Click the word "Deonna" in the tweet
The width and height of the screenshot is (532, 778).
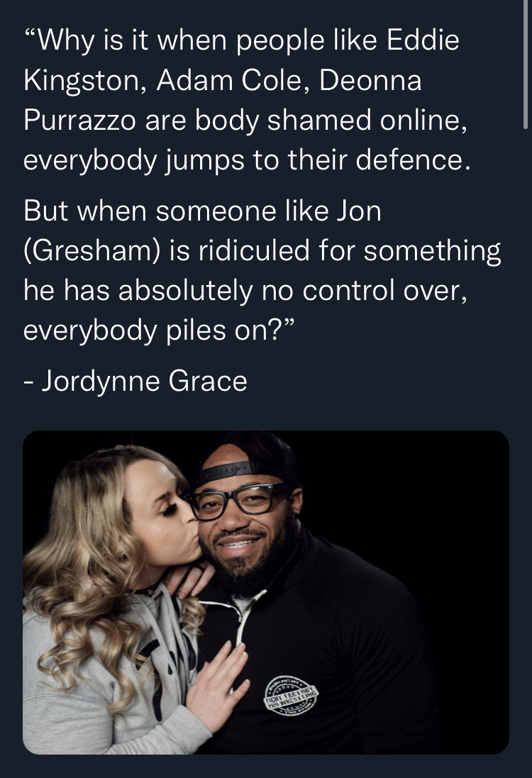pos(370,80)
